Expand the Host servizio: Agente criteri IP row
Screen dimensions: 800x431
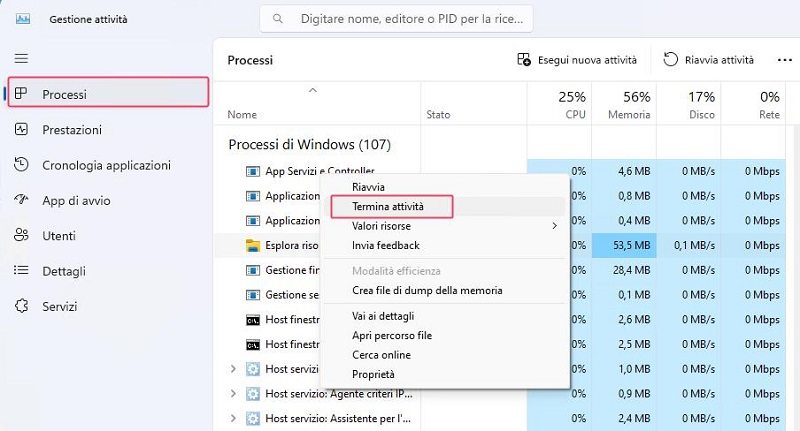(x=234, y=393)
